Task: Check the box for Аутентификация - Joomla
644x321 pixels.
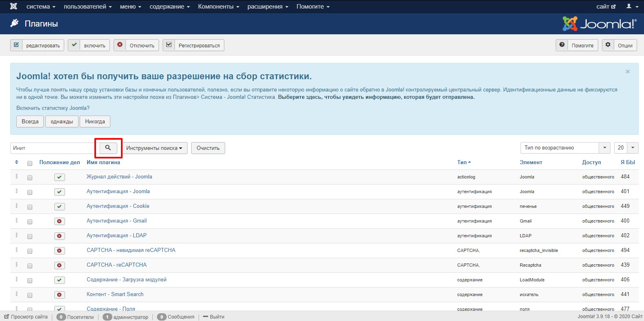Action: pos(30,192)
